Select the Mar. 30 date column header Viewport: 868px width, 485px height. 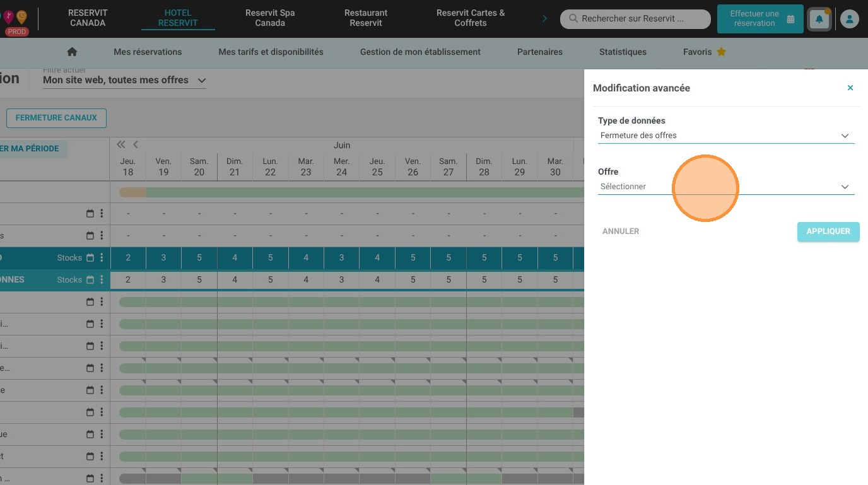click(555, 167)
